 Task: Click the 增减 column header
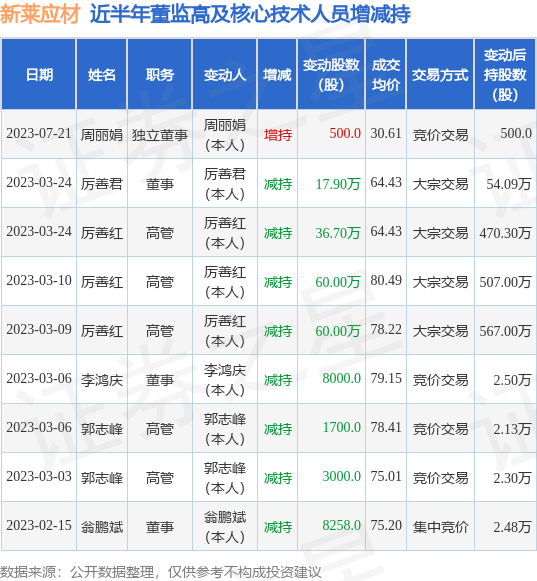pos(277,75)
